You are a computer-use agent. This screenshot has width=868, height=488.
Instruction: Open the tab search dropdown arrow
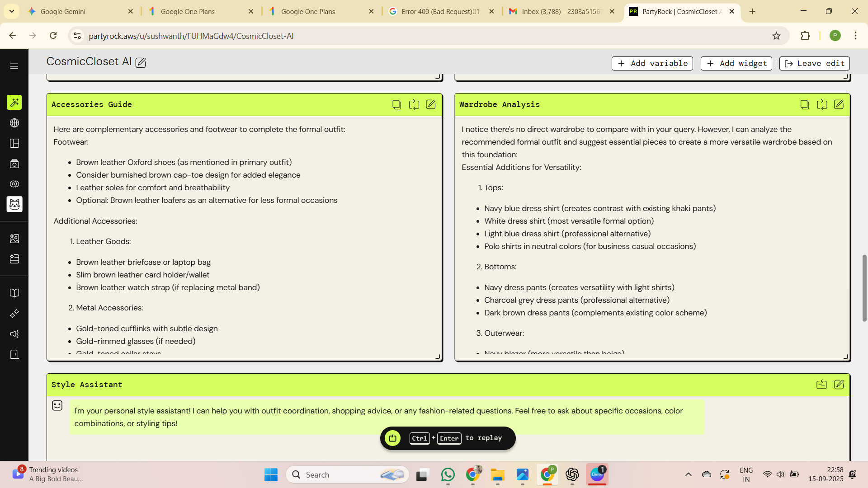(12, 11)
